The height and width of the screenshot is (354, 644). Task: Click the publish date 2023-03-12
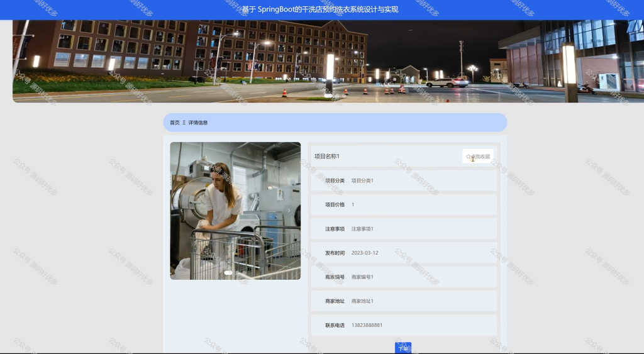pyautogui.click(x=365, y=253)
